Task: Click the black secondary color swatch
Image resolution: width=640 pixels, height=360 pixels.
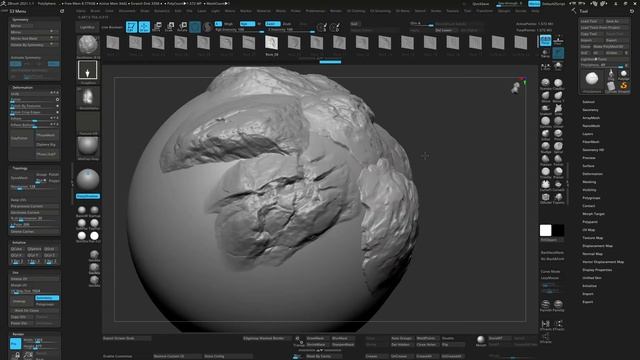Action: pyautogui.click(x=558, y=231)
